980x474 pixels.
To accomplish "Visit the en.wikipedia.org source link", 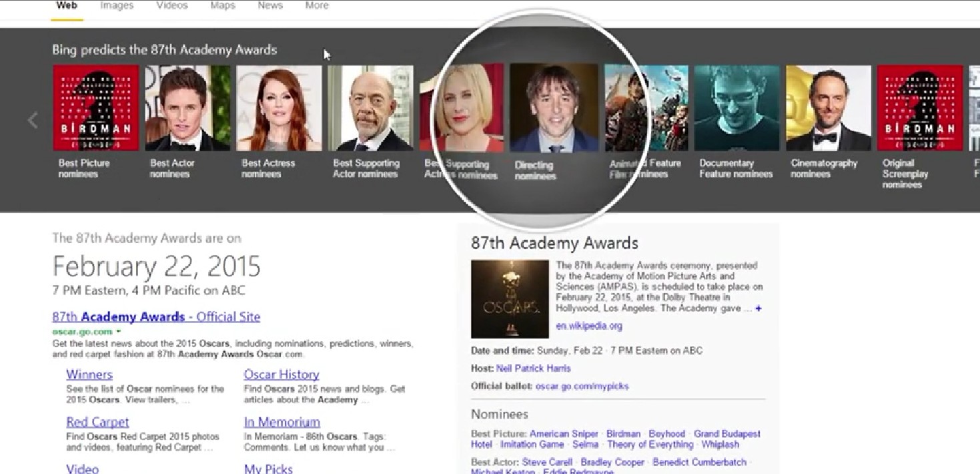I will (588, 326).
